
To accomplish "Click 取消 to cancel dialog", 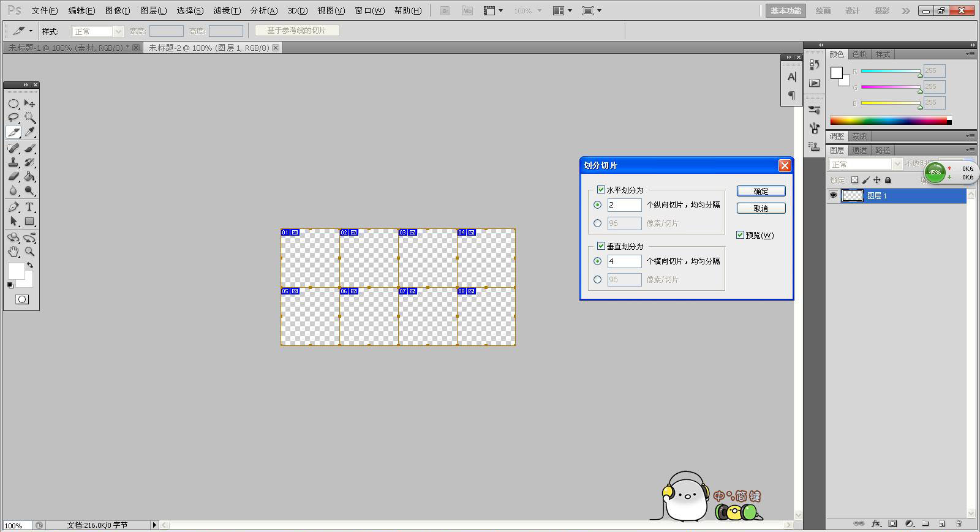I will [x=761, y=208].
